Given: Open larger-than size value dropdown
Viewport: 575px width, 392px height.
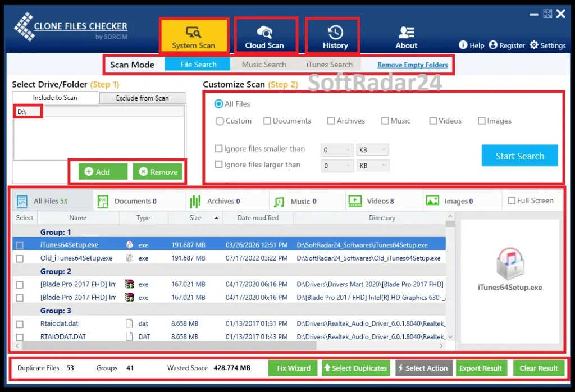Looking at the screenshot, I should (x=337, y=166).
